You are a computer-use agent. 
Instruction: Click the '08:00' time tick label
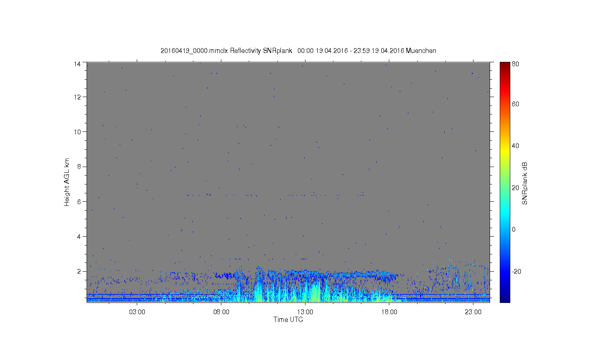pos(221,312)
